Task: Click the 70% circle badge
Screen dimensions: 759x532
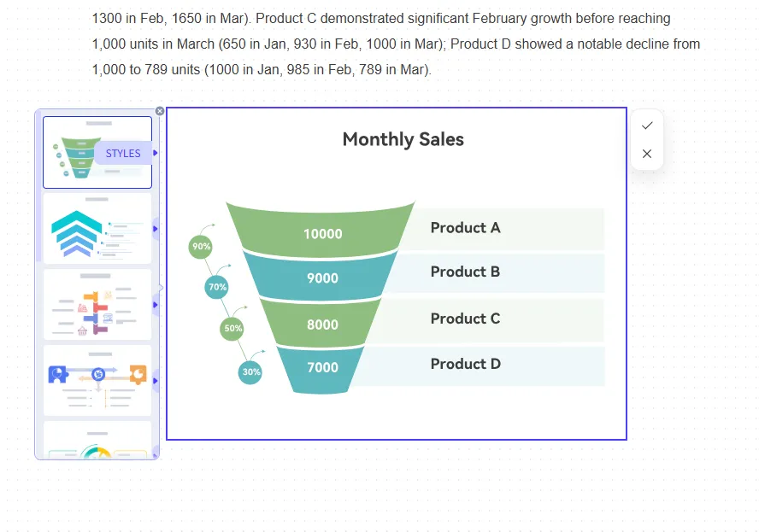Action: (217, 287)
